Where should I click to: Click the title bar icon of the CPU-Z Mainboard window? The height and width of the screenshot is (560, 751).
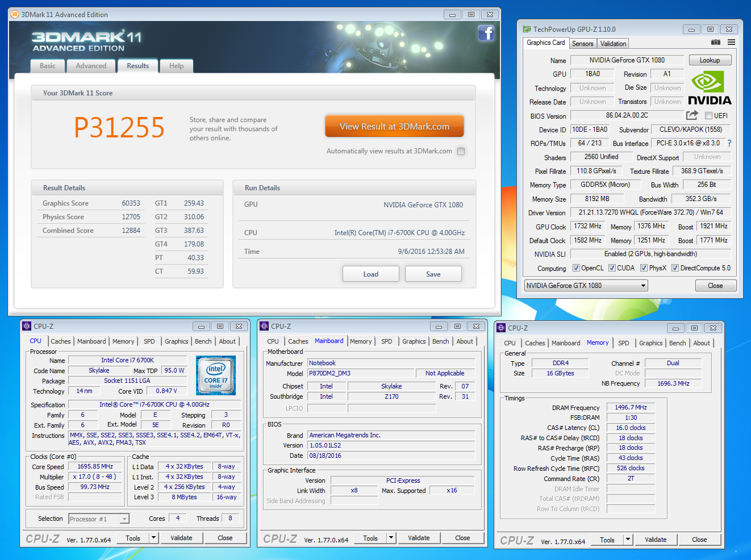pyautogui.click(x=264, y=326)
